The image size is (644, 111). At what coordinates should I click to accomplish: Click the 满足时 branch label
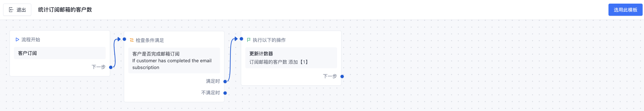(212, 81)
